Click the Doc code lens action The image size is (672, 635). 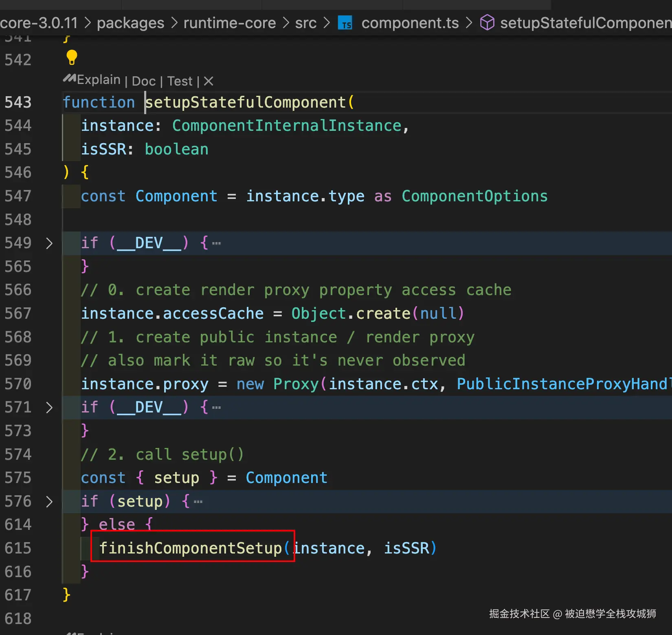pyautogui.click(x=144, y=81)
